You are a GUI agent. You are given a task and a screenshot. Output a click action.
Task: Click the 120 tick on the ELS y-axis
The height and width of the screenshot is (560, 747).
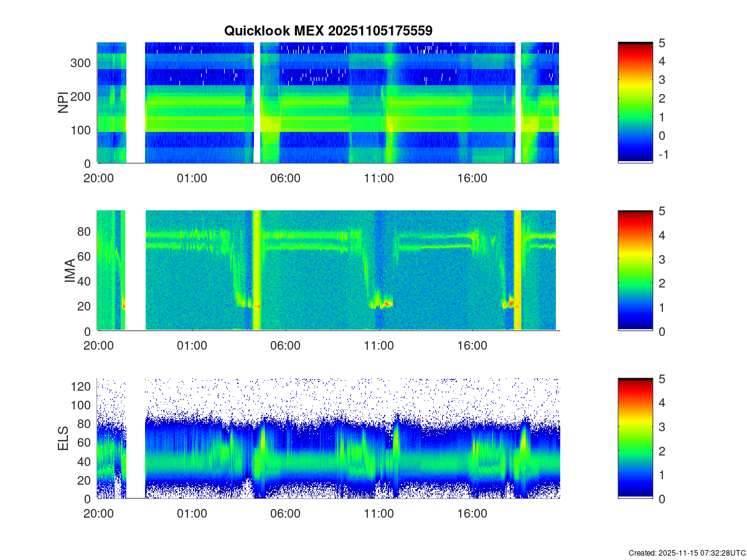(x=82, y=386)
